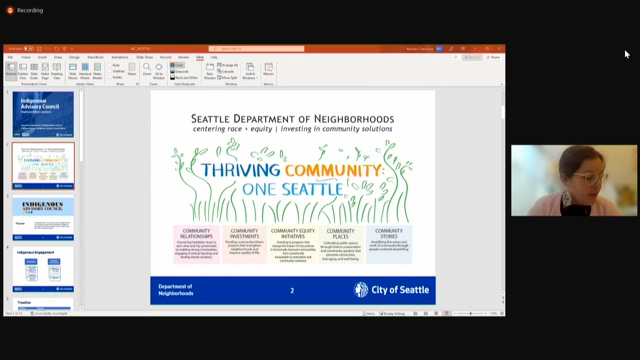This screenshot has height=360, width=640.
Task: Toggle the AutoSave switch
Action: click(29, 49)
